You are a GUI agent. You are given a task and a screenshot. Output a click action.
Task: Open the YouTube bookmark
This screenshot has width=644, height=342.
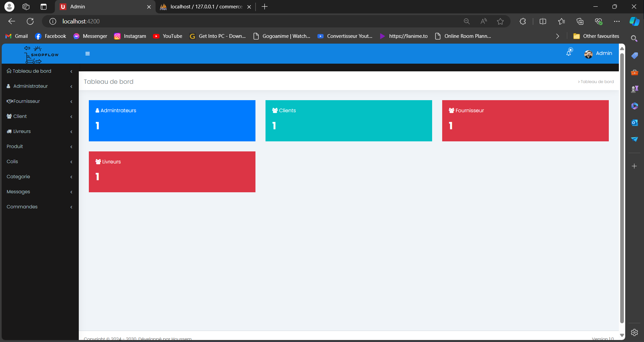[168, 36]
